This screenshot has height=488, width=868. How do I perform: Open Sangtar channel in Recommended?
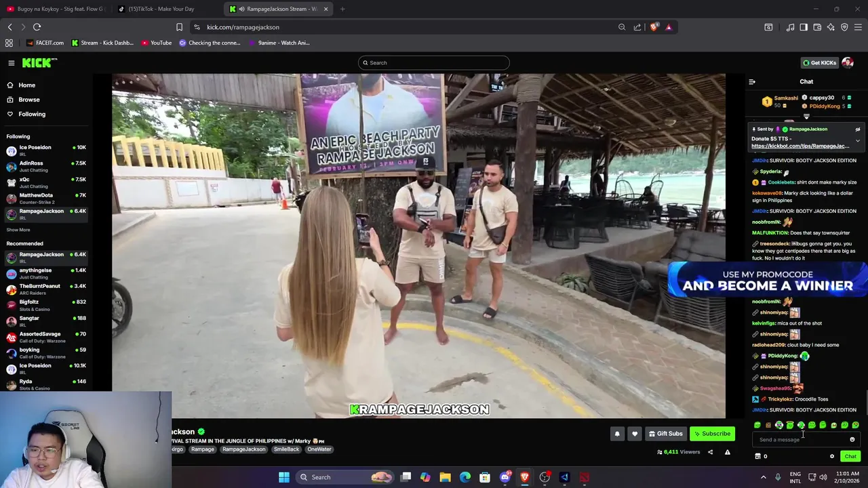tap(46, 321)
